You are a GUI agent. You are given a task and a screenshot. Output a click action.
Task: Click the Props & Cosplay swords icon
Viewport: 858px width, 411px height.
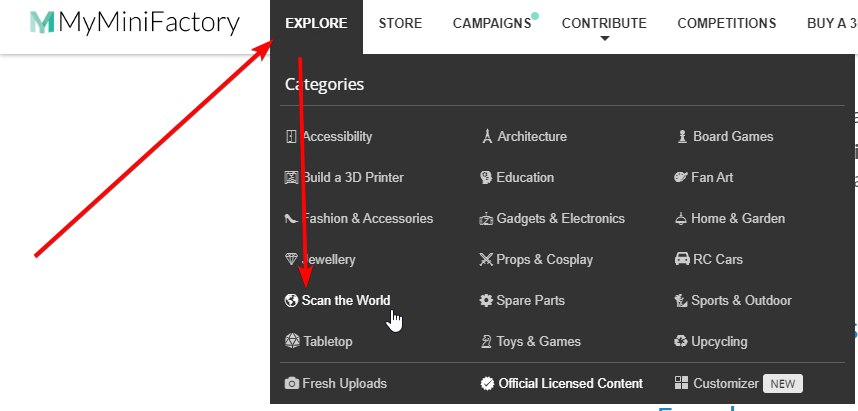[x=486, y=259]
